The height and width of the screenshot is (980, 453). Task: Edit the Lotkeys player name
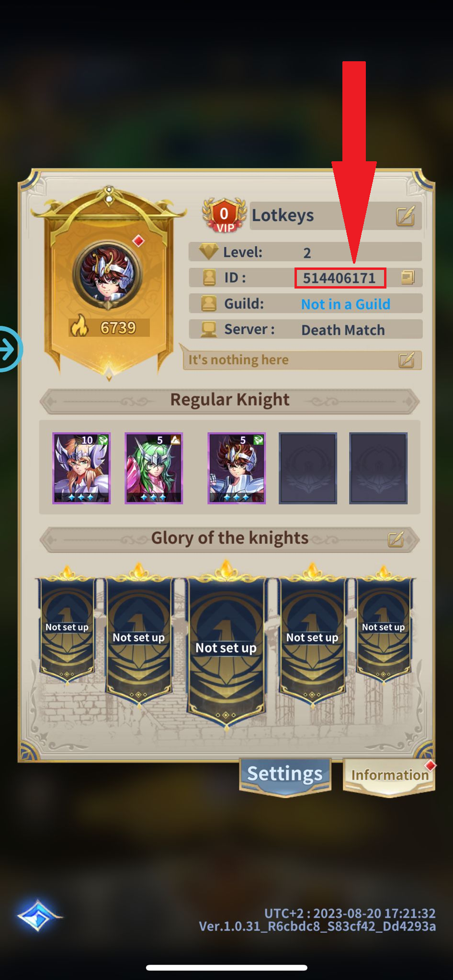pyautogui.click(x=405, y=216)
